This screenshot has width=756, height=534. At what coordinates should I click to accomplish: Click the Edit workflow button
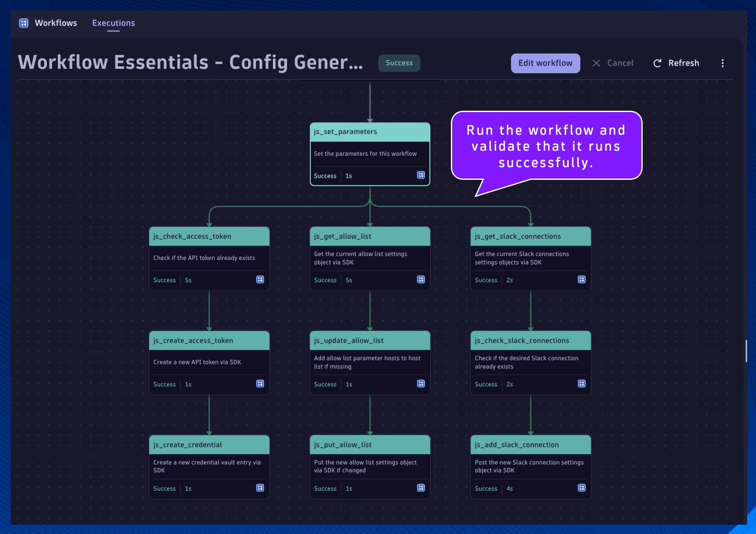[545, 63]
